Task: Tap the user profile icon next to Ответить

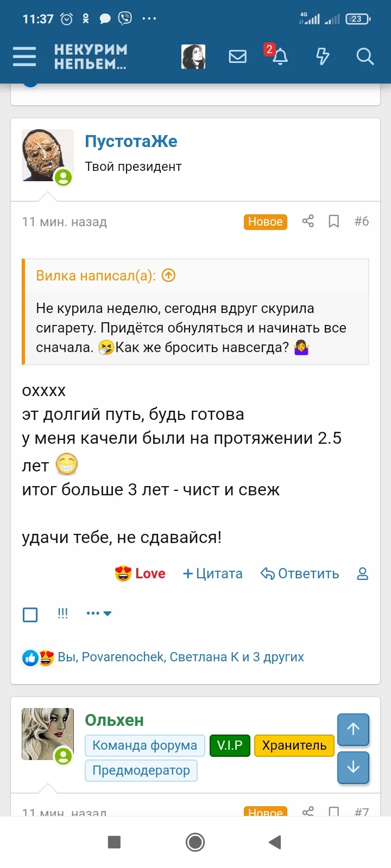Action: point(362,573)
